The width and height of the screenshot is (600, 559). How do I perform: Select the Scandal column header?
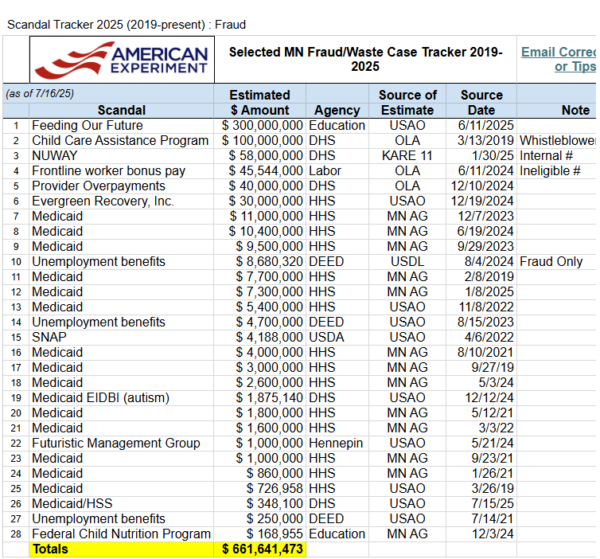click(x=121, y=110)
